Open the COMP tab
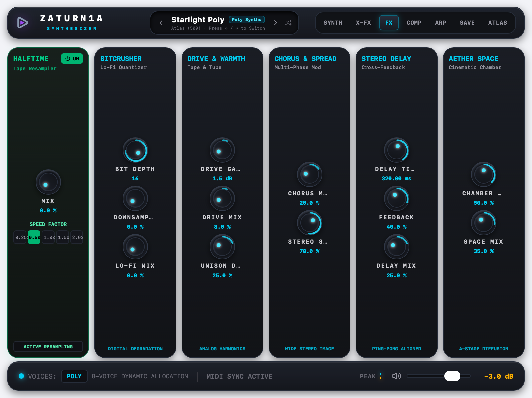The width and height of the screenshot is (532, 398). pyautogui.click(x=414, y=23)
